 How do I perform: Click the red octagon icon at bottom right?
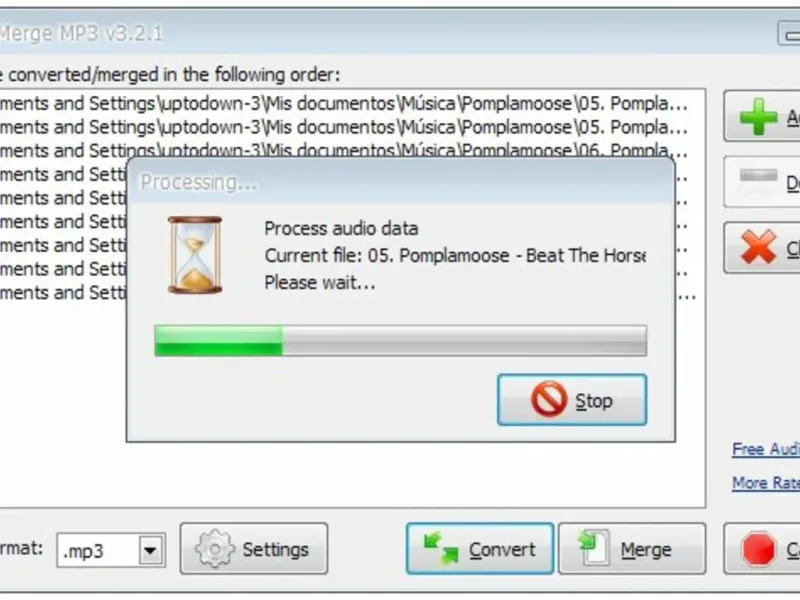[x=758, y=549]
